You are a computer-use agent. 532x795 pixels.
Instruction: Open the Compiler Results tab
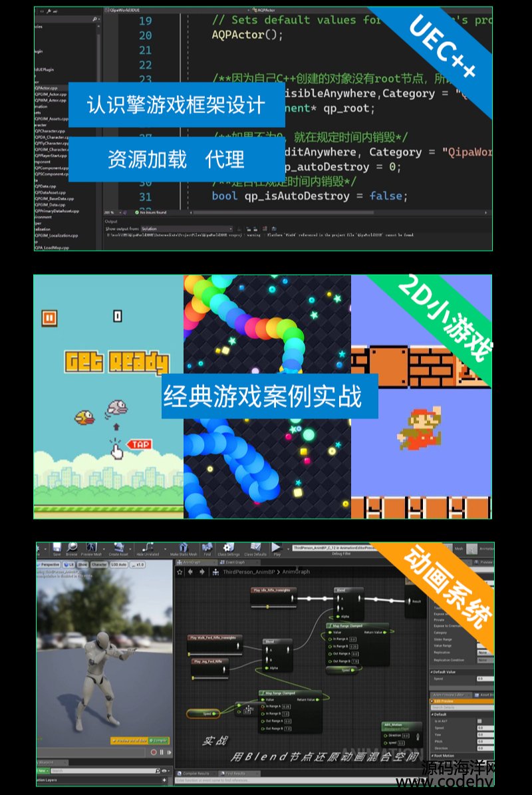(196, 773)
